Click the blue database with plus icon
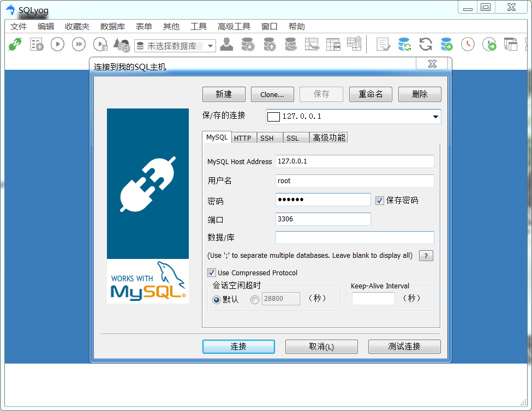532x411 pixels. coord(446,44)
